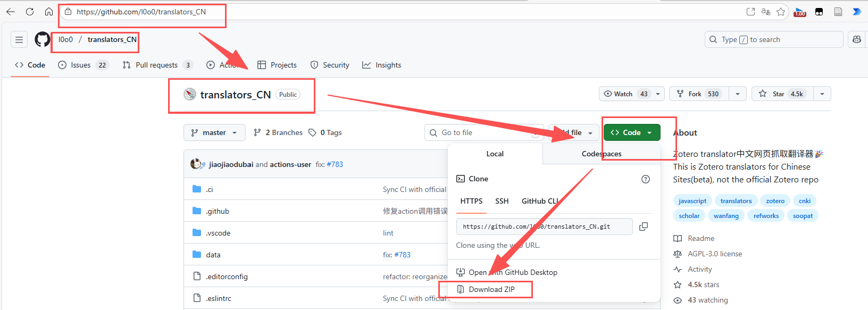
Task: Open the .vscode folder
Action: tap(218, 233)
